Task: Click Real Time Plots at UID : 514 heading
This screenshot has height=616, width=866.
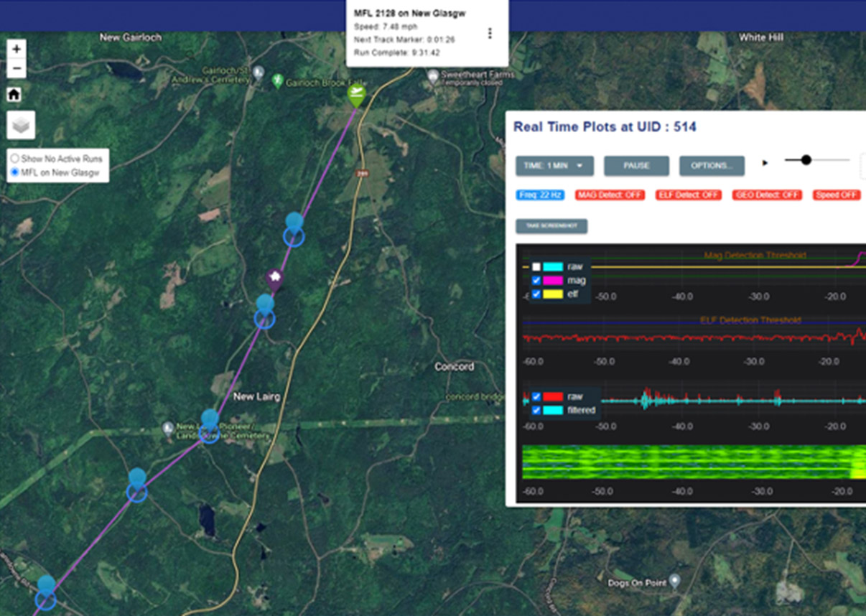Action: tap(605, 127)
